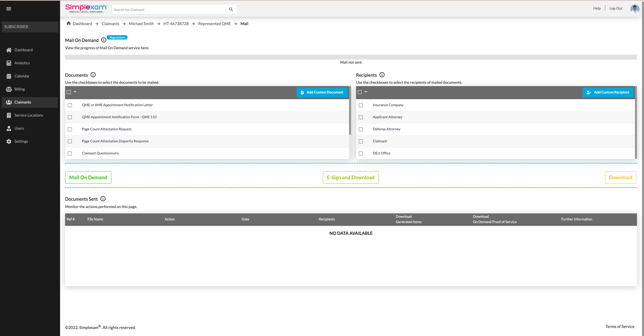Open Analytics from the sidebar
Viewport: 644px width, 336px height.
22,63
